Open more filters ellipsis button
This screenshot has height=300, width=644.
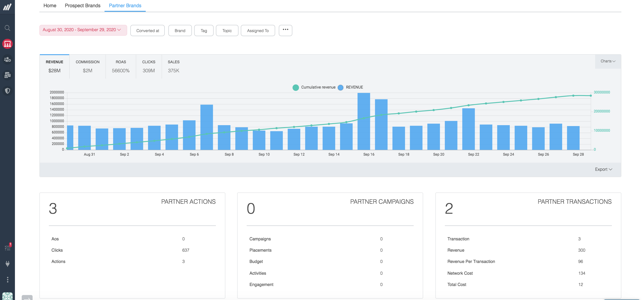tap(285, 30)
